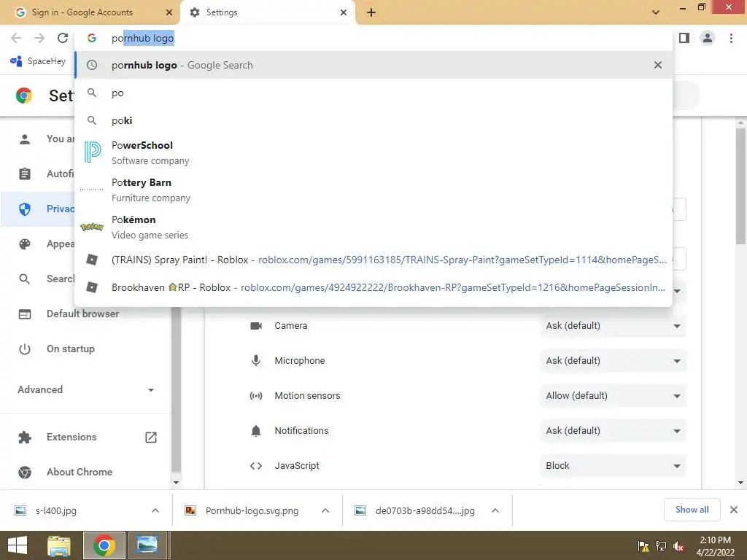The width and height of the screenshot is (747, 560).
Task: Click the Microphone permission icon
Action: coord(256,361)
